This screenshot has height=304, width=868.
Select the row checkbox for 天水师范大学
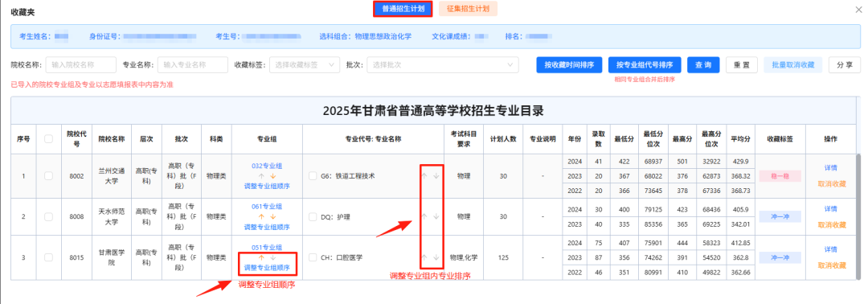click(48, 216)
